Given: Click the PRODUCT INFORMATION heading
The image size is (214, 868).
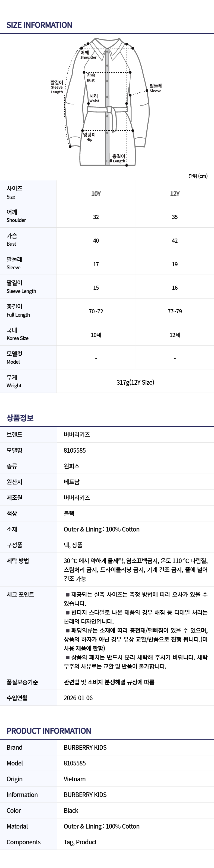Looking at the screenshot, I should pyautogui.click(x=49, y=731).
